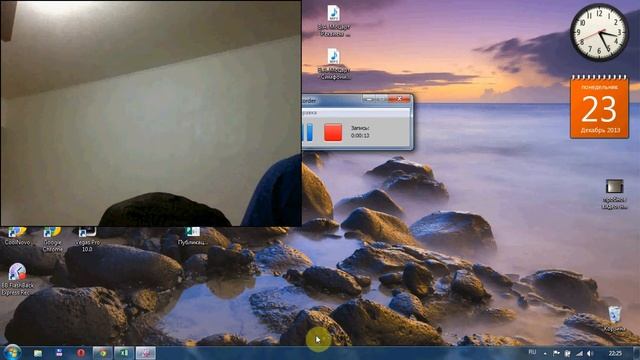The width and height of the screenshot is (640, 360).
Task: Click the red Opera icon in taskbar
Action: [x=80, y=353]
